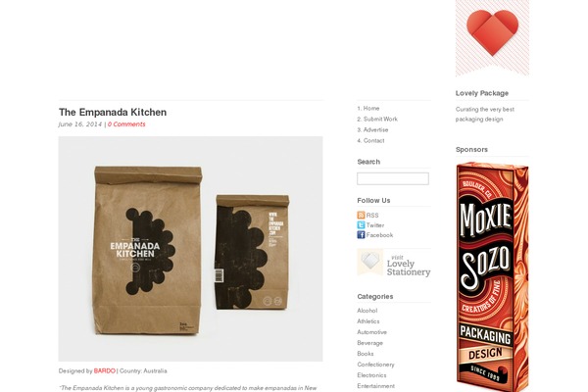The width and height of the screenshot is (588, 392).
Task: Open the Twitter text link
Action: [x=375, y=225]
